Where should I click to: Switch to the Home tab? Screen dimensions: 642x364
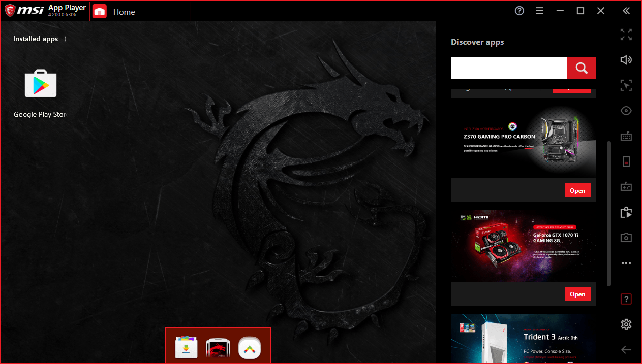point(140,12)
